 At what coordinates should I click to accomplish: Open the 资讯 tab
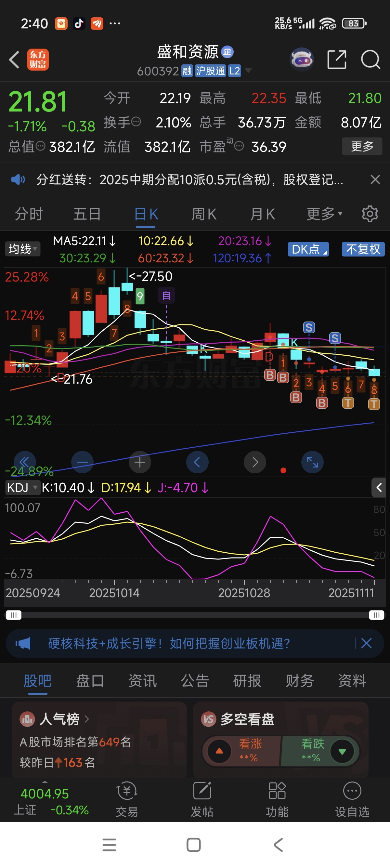point(142,680)
